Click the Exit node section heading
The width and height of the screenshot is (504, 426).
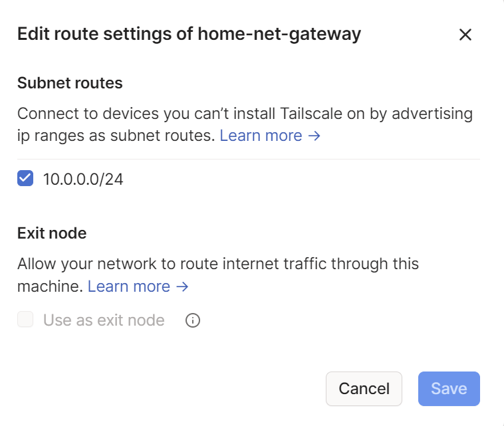coord(52,233)
